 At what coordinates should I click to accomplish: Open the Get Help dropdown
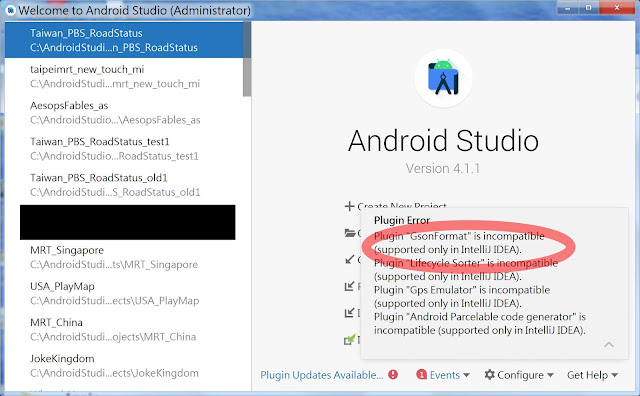click(592, 375)
